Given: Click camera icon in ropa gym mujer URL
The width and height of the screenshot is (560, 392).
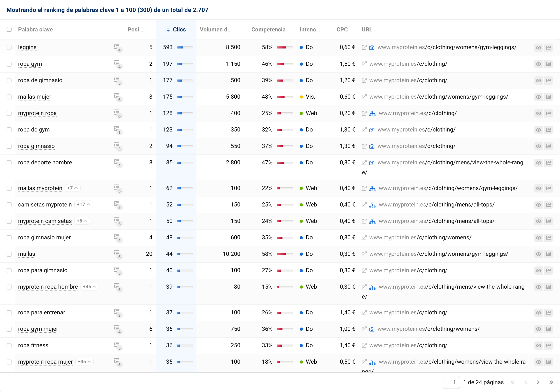Looking at the screenshot, I should (x=372, y=329).
